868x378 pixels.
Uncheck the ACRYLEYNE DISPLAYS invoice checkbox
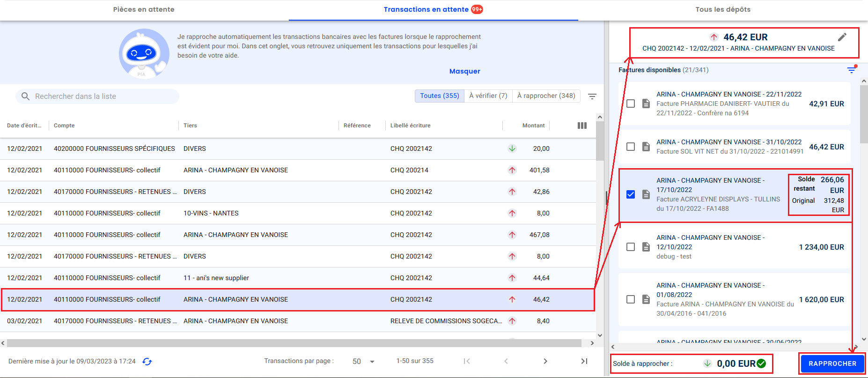coord(631,194)
